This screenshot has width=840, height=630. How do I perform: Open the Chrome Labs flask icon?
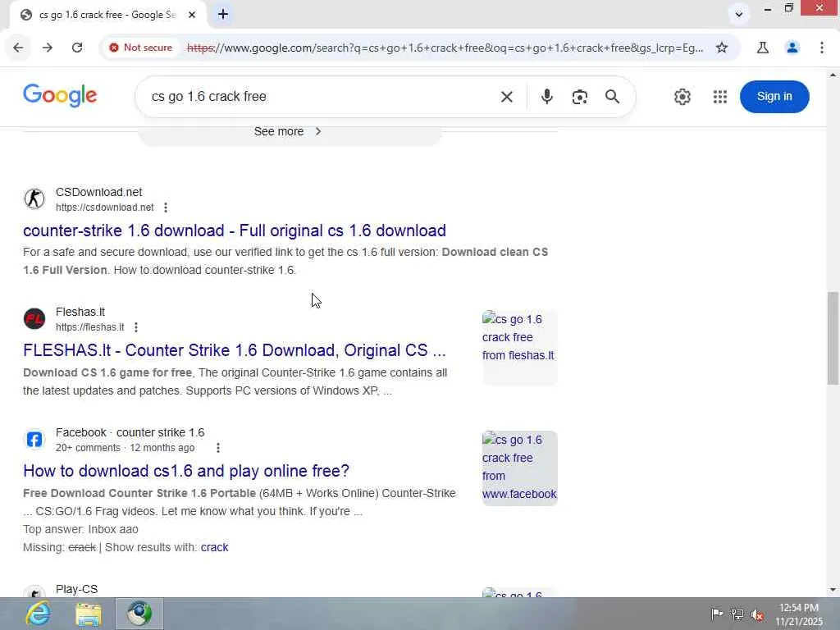point(762,48)
